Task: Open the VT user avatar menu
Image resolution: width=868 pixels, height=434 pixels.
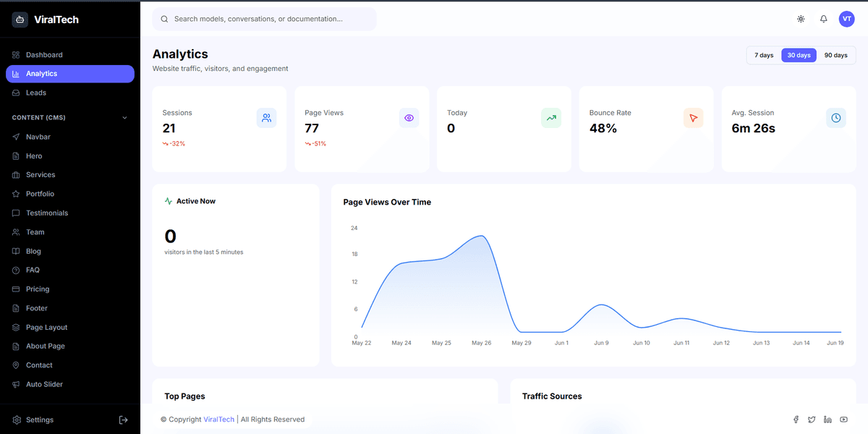Action: [846, 19]
